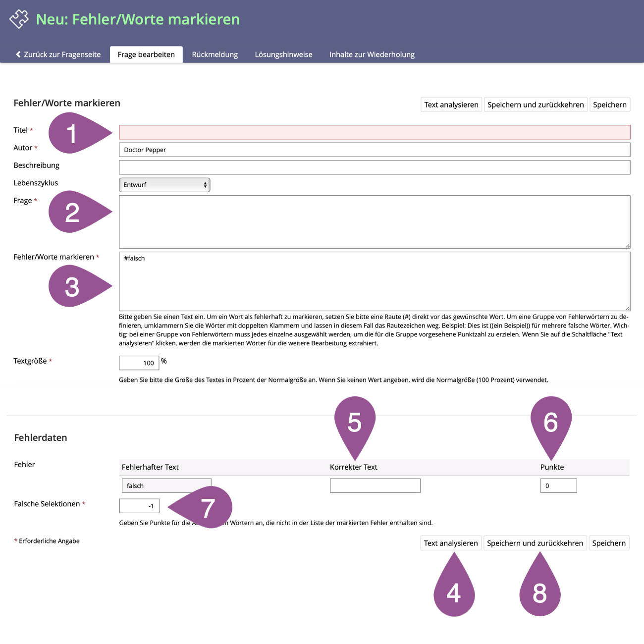Click the Falsche Selektionen field showing -1
The width and height of the screenshot is (644, 644).
coord(139,506)
